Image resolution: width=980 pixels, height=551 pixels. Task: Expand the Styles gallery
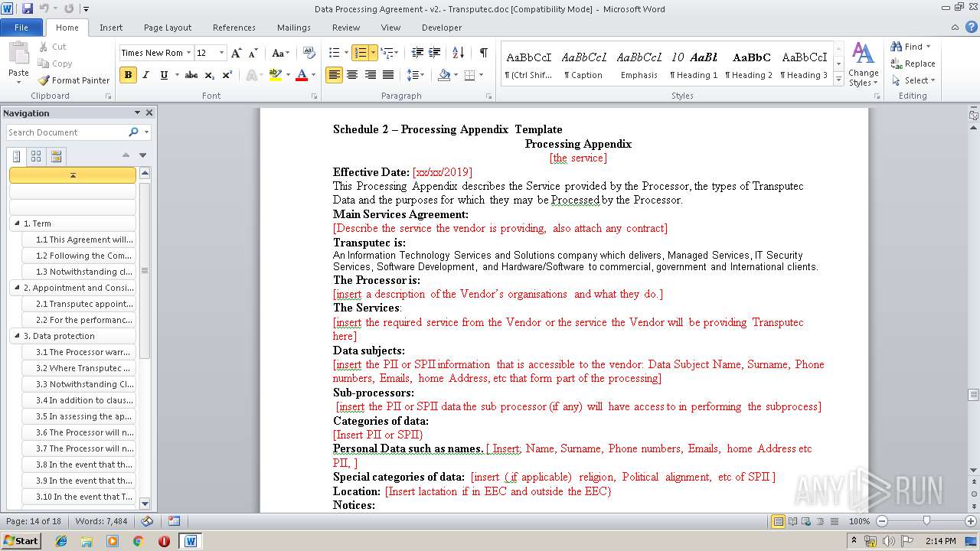click(839, 80)
